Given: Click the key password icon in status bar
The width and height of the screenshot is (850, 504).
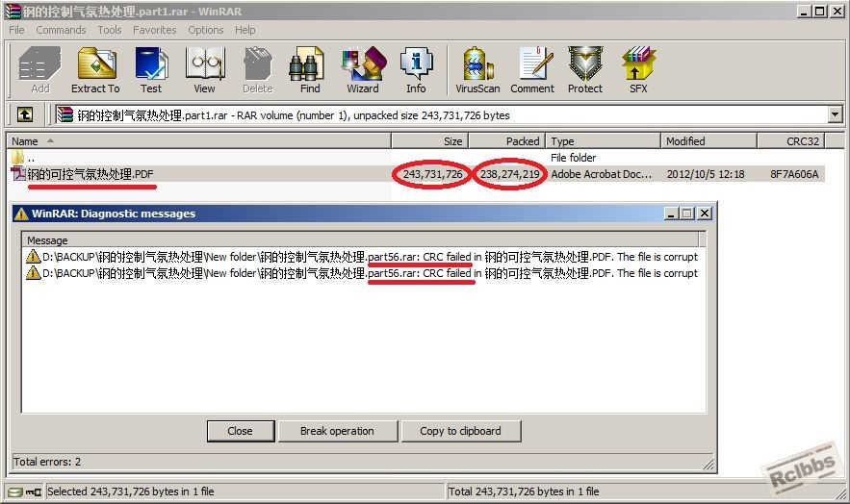Looking at the screenshot, I should coord(33,492).
